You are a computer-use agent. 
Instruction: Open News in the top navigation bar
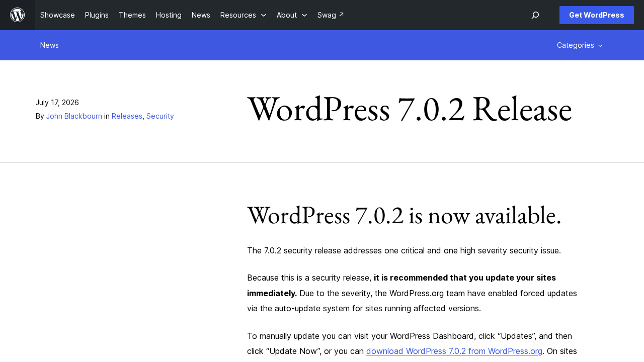pos(201,15)
